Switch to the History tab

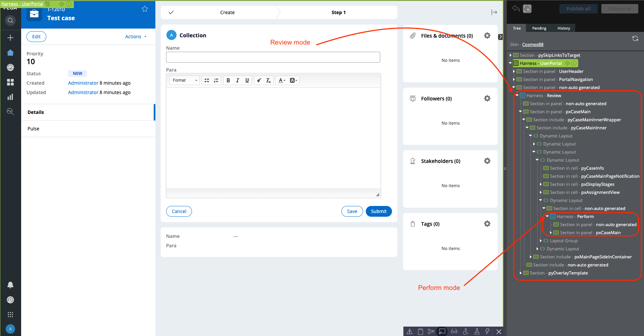click(x=563, y=28)
